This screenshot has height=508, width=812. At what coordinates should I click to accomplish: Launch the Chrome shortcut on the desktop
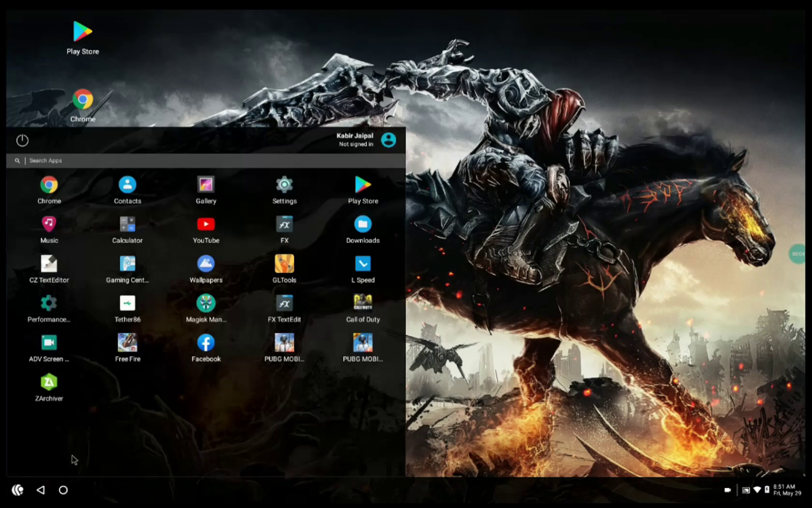click(x=83, y=106)
